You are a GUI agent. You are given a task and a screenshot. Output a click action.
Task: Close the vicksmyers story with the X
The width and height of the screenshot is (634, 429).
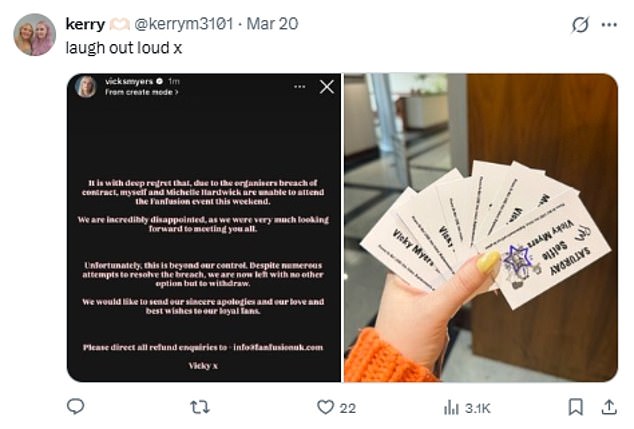[x=326, y=87]
